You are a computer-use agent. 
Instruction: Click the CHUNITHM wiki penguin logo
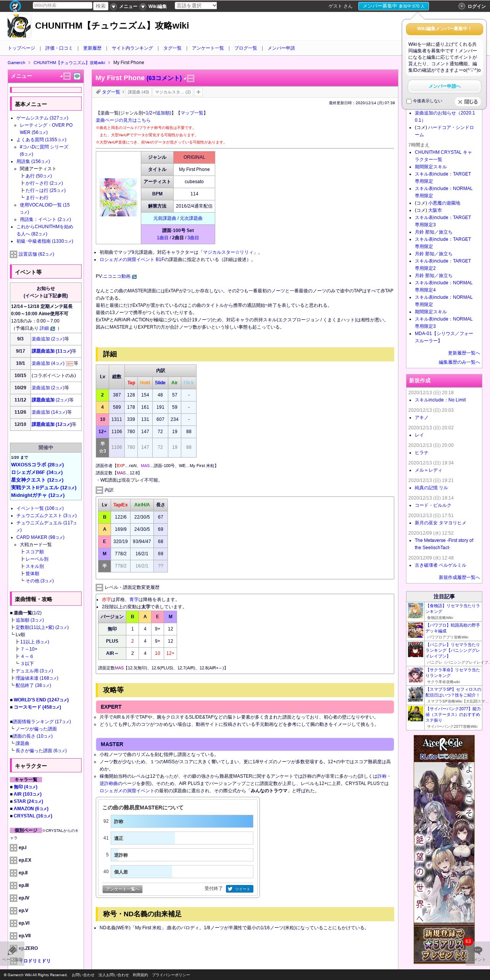pos(19,26)
